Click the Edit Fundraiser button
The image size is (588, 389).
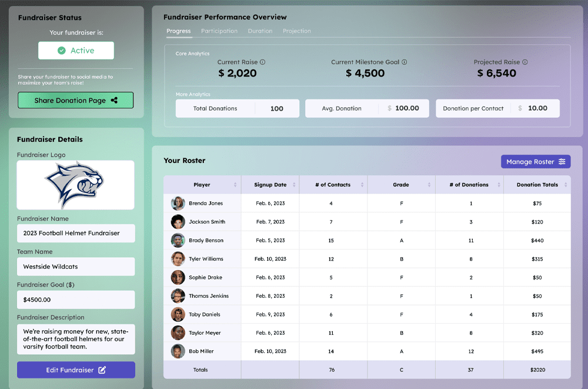click(76, 370)
